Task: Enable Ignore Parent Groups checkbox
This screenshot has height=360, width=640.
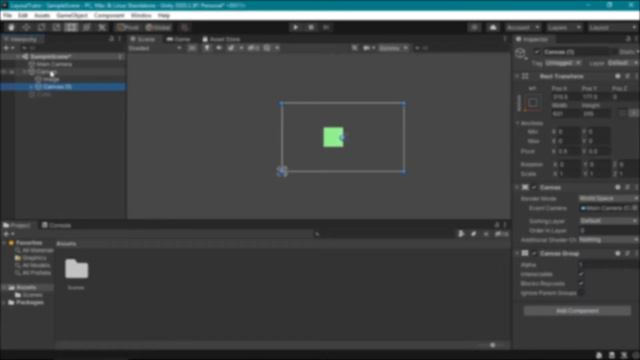Action: click(x=581, y=293)
